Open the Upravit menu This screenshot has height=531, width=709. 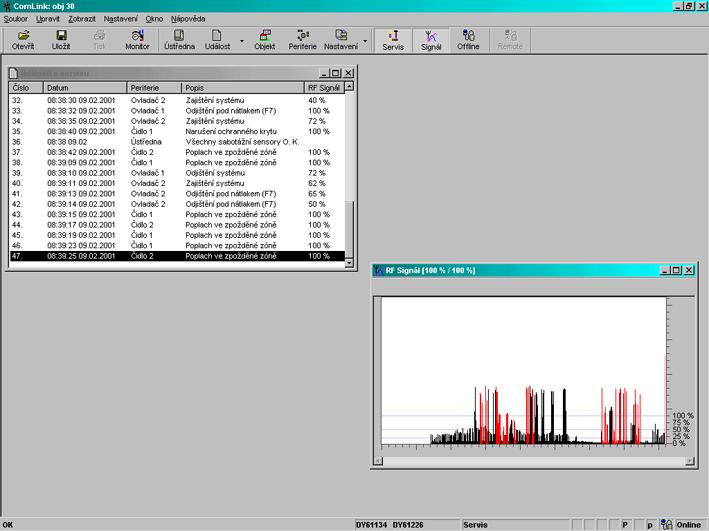click(x=48, y=19)
